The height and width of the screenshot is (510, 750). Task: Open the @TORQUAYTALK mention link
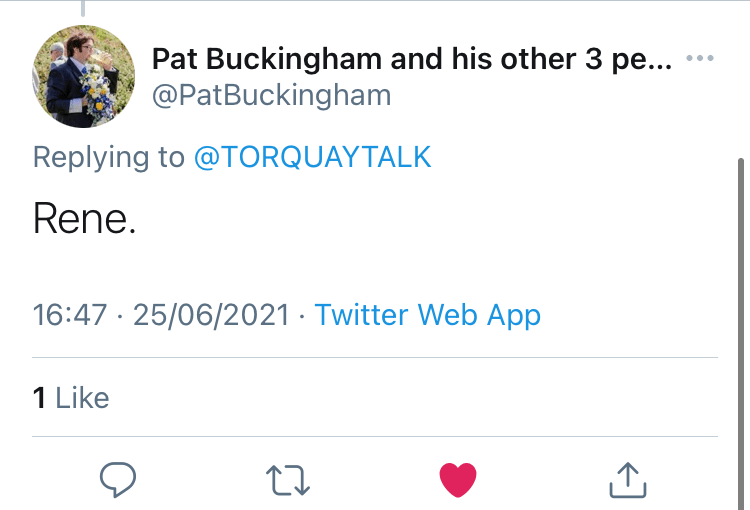point(312,157)
